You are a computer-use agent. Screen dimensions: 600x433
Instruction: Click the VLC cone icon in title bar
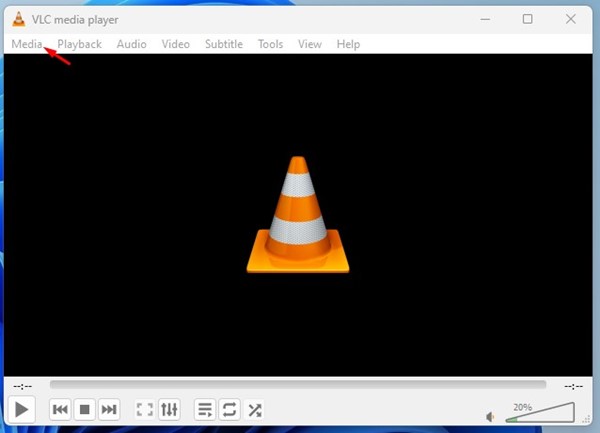[18, 19]
